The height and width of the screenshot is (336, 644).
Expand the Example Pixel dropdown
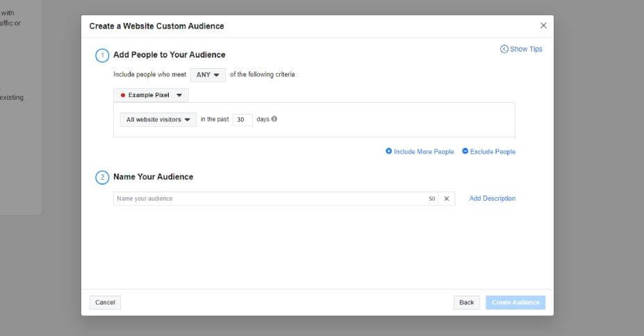pos(151,95)
